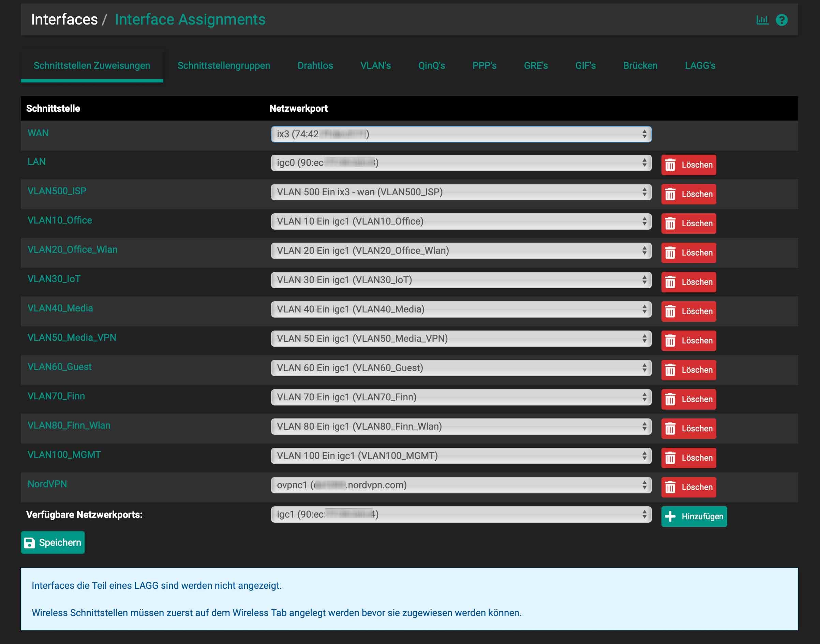Expand the VLAN 80 igc1 port dropdown

(461, 427)
